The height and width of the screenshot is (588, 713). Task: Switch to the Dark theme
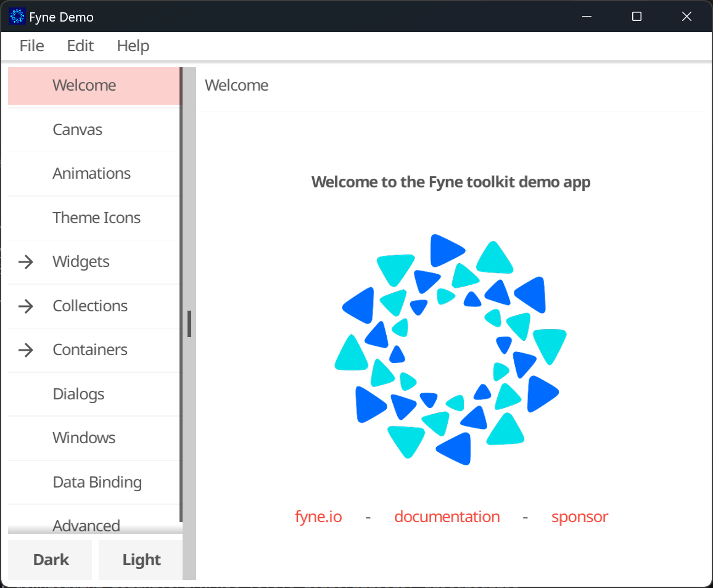[50, 560]
